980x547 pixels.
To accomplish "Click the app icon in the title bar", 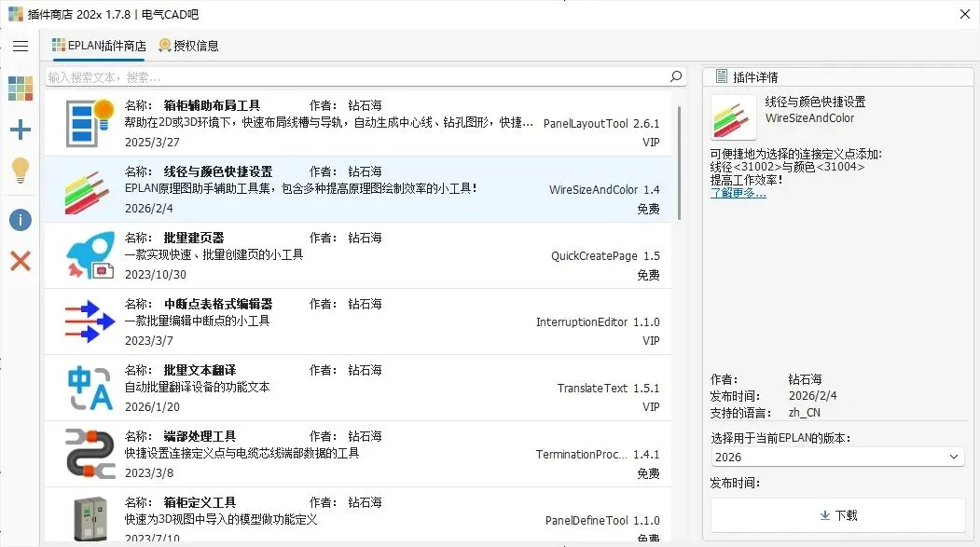I will click(x=16, y=14).
